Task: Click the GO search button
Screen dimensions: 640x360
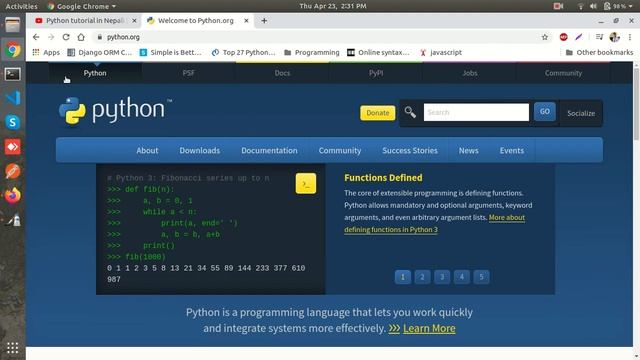Action: pyautogui.click(x=544, y=112)
